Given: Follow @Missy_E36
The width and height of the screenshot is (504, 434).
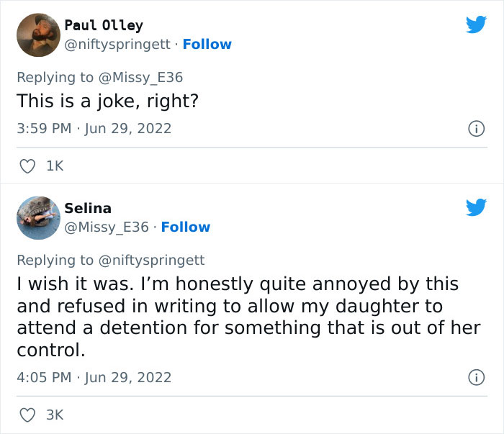Looking at the screenshot, I should click(186, 227).
